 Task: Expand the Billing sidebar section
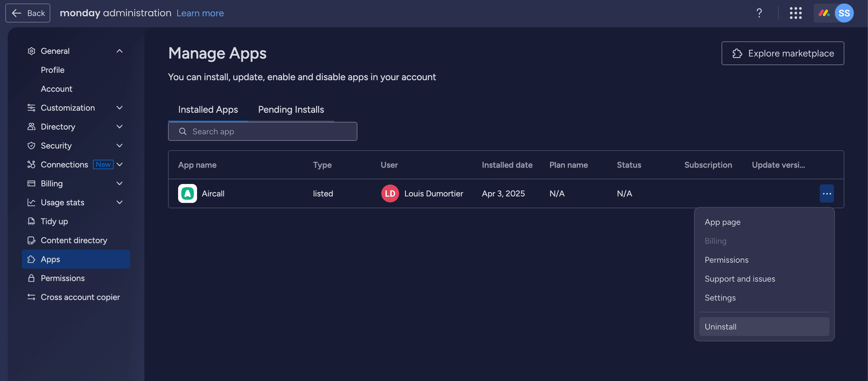pyautogui.click(x=119, y=183)
